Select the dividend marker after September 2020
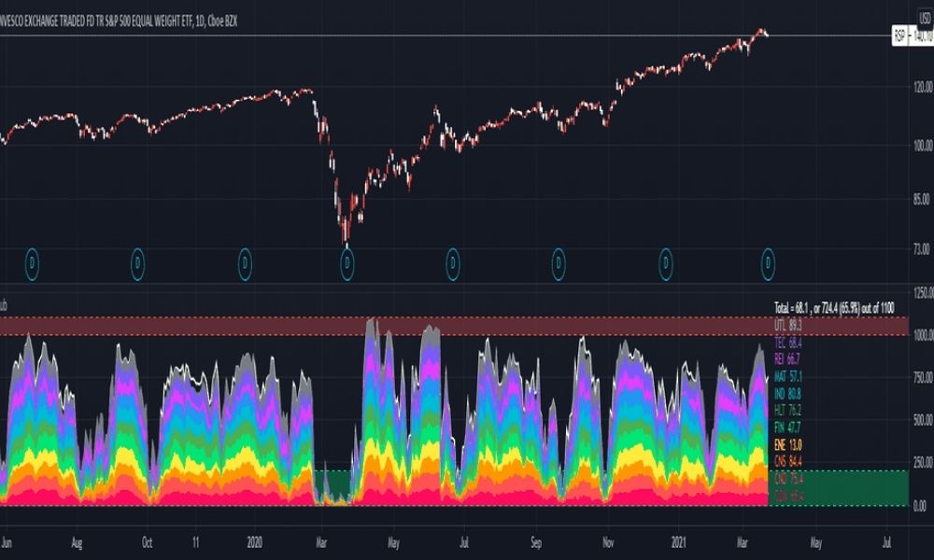The image size is (934, 560). (559, 263)
